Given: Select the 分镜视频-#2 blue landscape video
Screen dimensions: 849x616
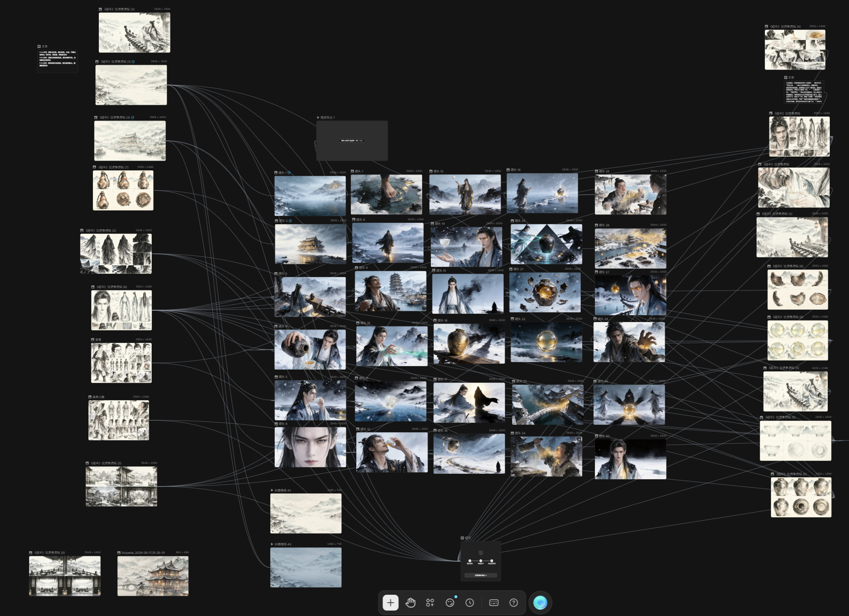Looking at the screenshot, I should [306, 567].
